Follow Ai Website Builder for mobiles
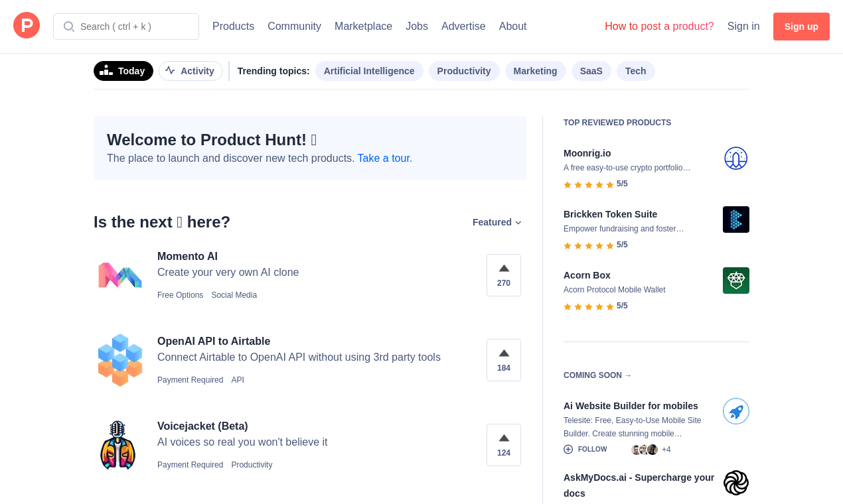The image size is (843, 504). point(585,450)
